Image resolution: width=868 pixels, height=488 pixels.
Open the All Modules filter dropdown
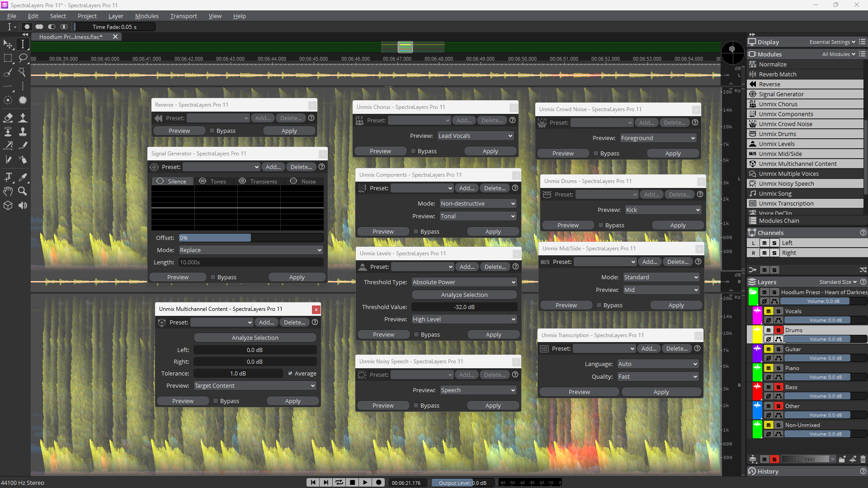839,54
